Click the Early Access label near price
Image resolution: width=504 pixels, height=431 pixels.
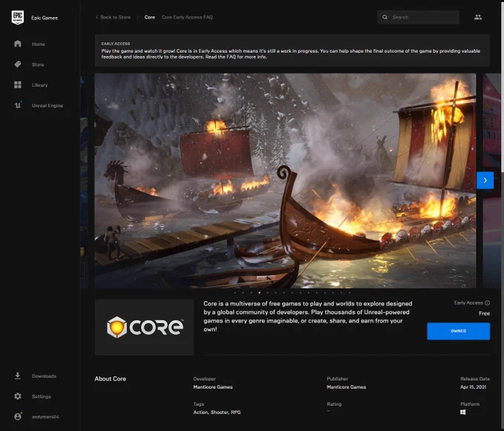click(x=468, y=303)
